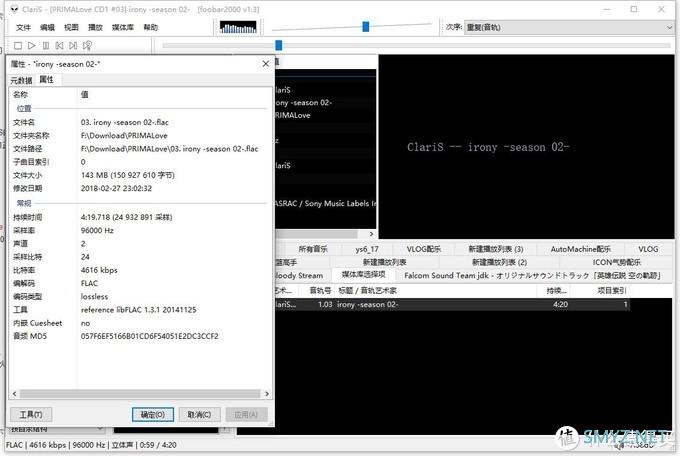This screenshot has height=456, width=680.
Task: Click the horizontal scrollbar left arrow in dialog
Action: tap(14, 394)
